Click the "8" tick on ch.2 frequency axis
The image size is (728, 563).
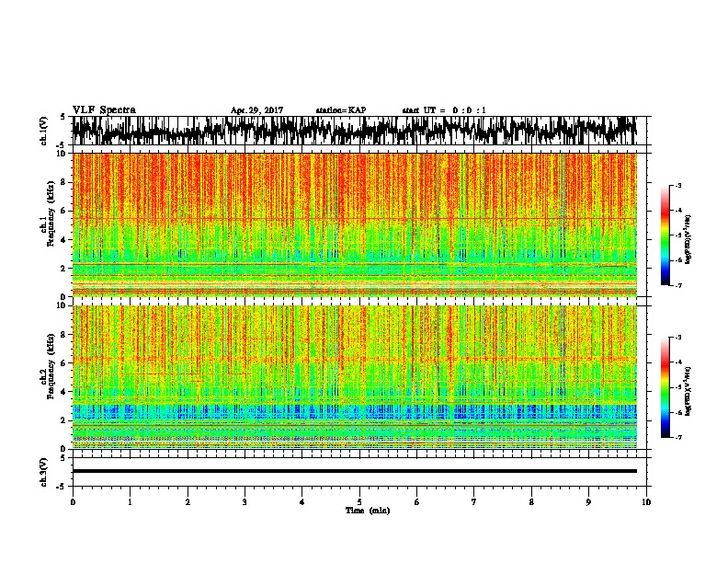(64, 335)
